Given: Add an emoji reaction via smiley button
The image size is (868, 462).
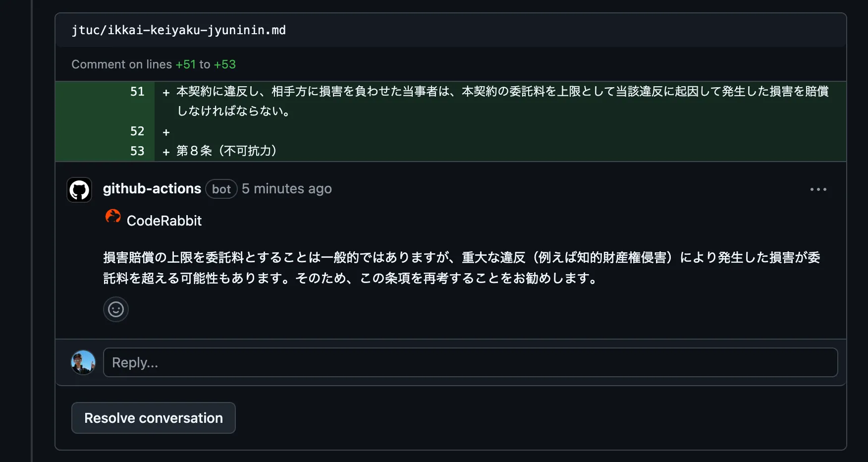Looking at the screenshot, I should point(116,309).
